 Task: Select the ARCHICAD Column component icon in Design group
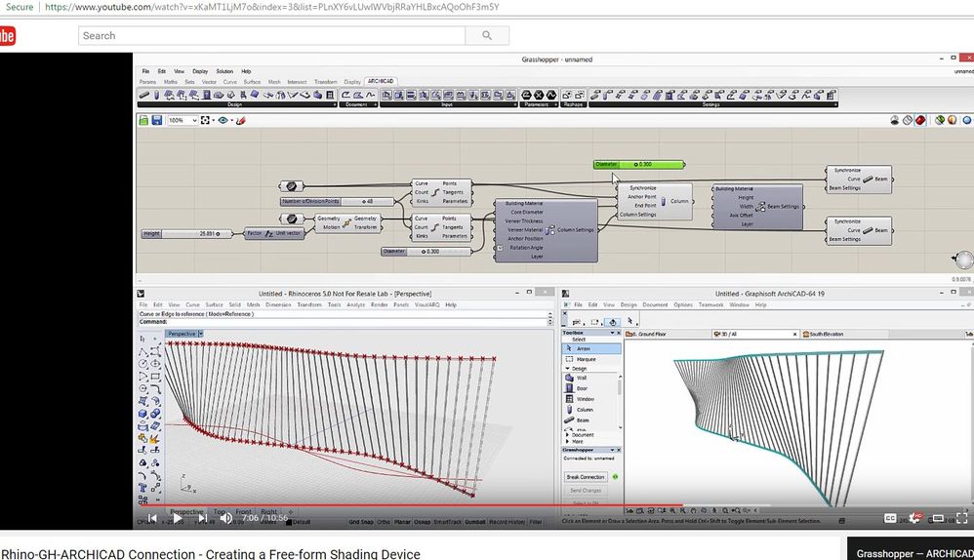click(156, 95)
